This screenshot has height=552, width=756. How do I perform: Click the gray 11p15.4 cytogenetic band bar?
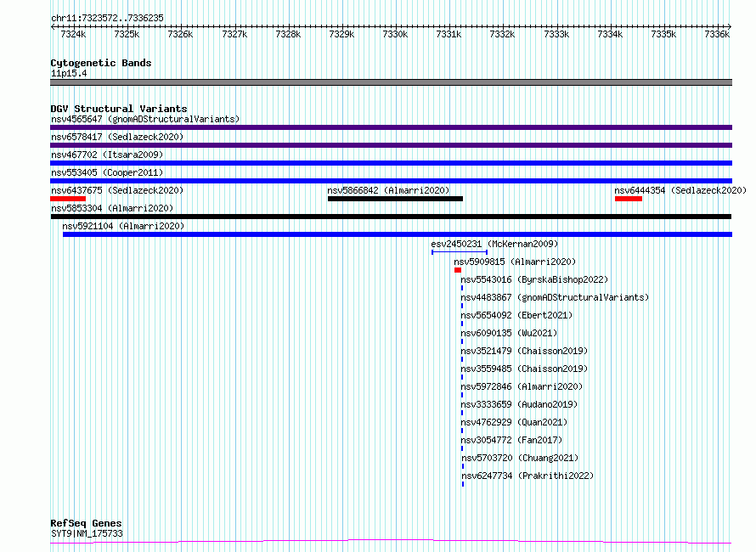coord(391,82)
